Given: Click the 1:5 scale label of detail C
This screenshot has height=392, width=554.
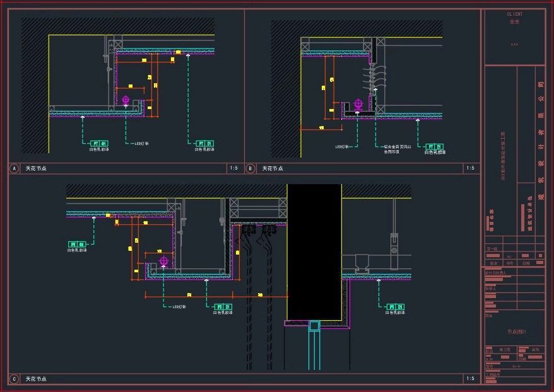Looking at the screenshot, I should 470,379.
